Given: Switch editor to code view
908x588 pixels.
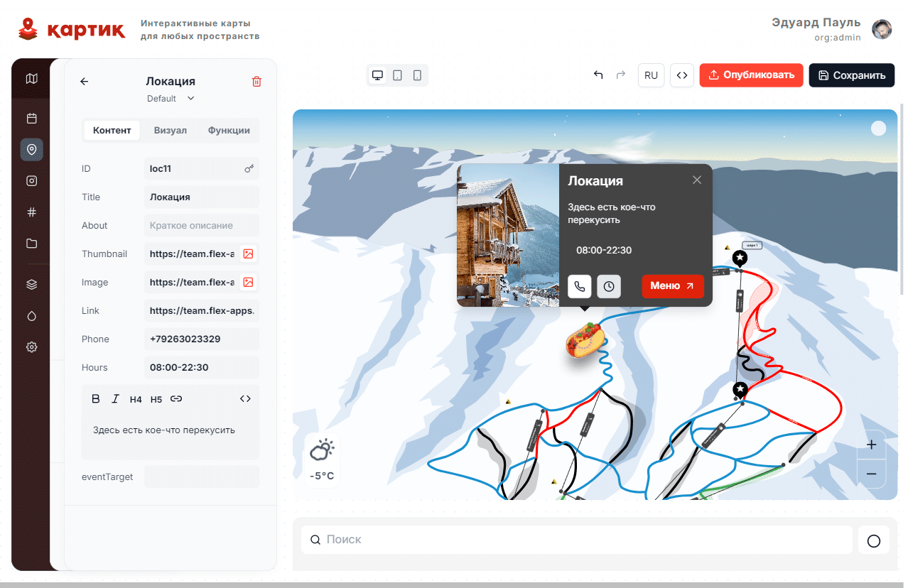Looking at the screenshot, I should 245,399.
